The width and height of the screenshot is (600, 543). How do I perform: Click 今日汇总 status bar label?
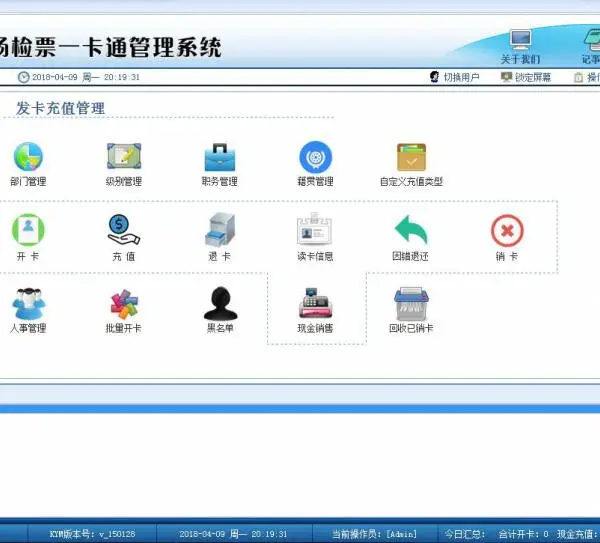pos(465,534)
